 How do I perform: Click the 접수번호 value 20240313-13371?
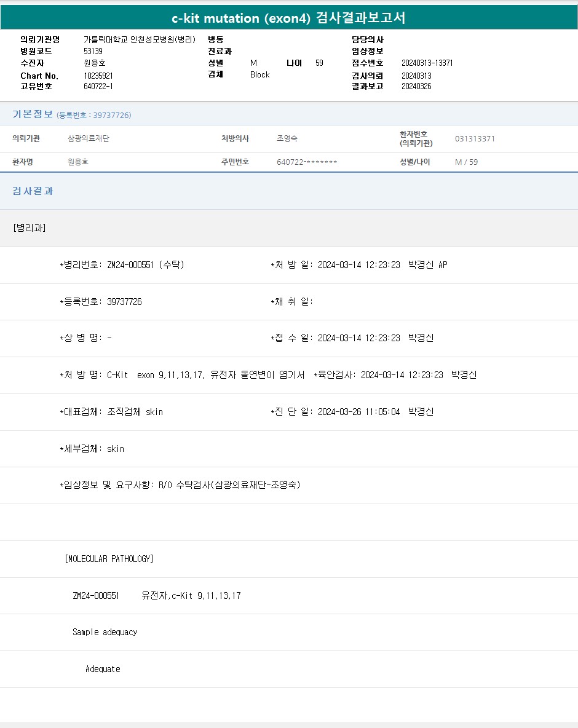tap(427, 63)
